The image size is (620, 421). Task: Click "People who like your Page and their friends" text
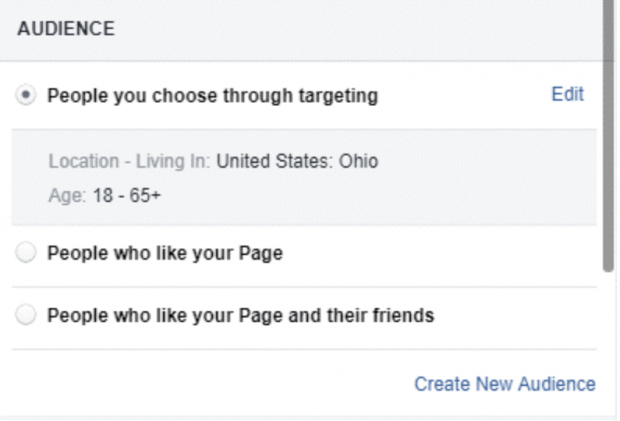[x=241, y=315]
